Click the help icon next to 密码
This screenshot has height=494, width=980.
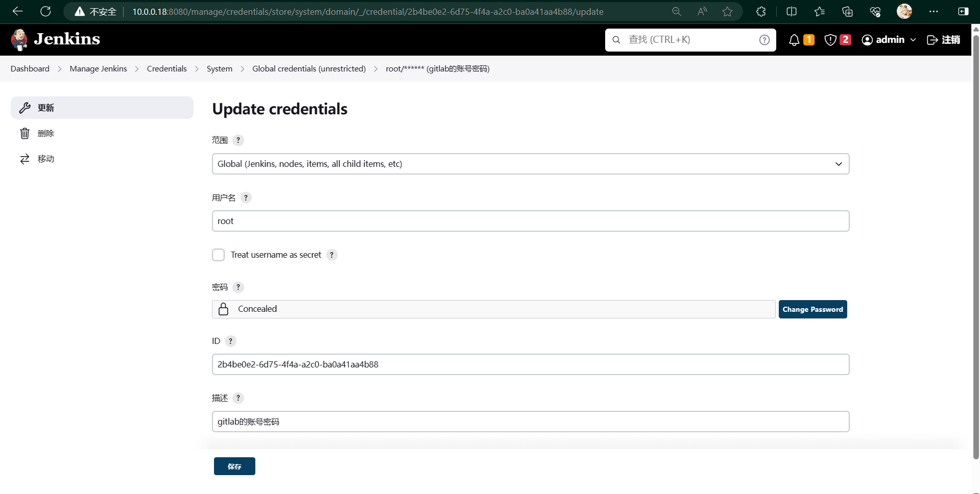pyautogui.click(x=238, y=287)
